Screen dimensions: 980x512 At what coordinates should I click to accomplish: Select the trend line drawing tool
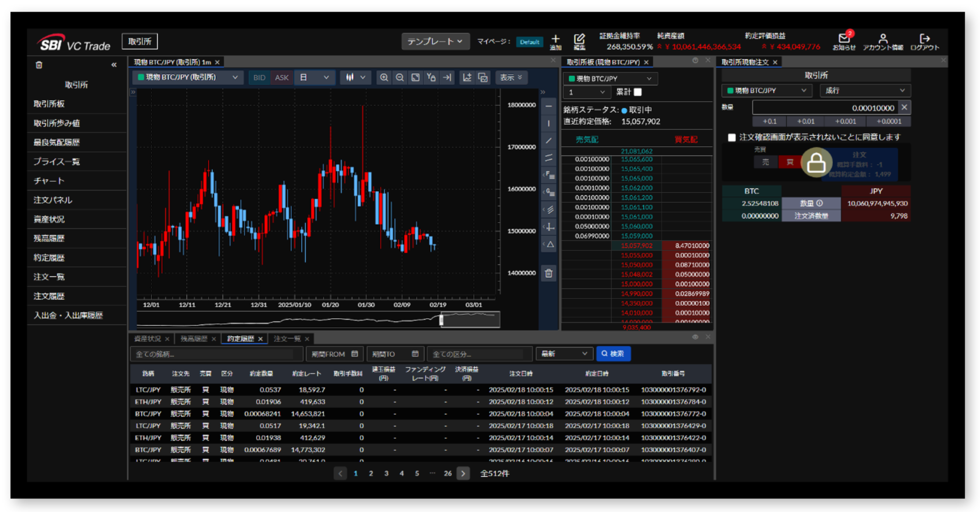pos(548,140)
